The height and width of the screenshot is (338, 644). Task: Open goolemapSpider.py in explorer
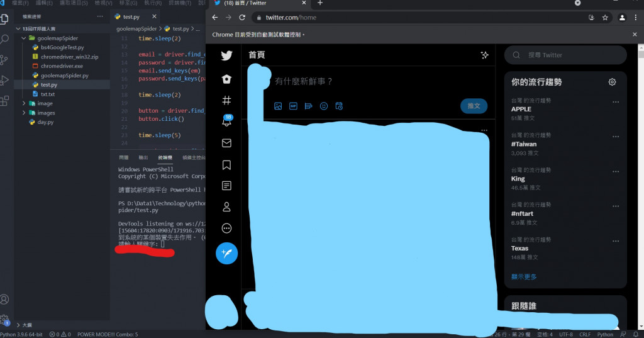click(x=65, y=76)
